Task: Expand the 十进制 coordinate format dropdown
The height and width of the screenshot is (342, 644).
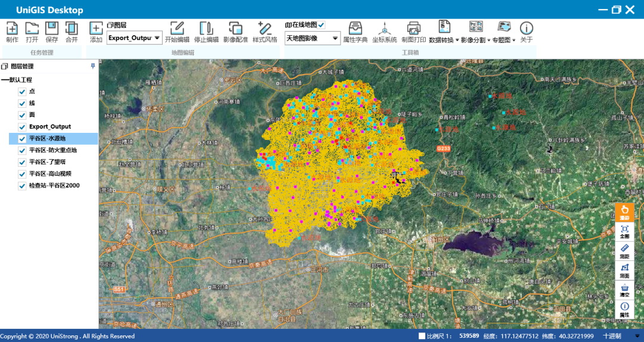Action: (636, 336)
